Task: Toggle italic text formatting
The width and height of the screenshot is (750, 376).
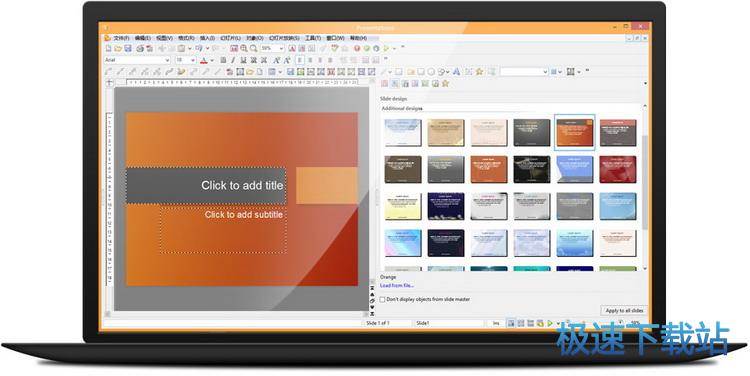Action: (x=233, y=60)
